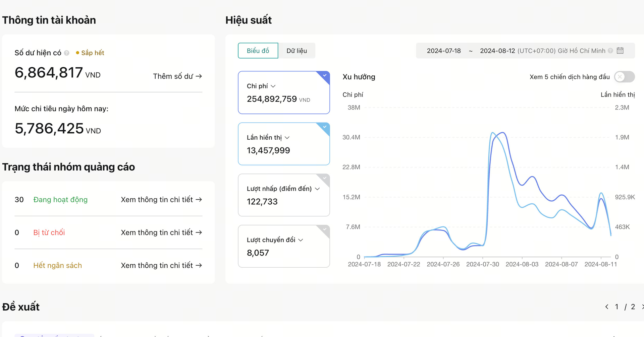Click end date 2024-08-12 field
Screen dimensions: 644x337
pos(497,51)
